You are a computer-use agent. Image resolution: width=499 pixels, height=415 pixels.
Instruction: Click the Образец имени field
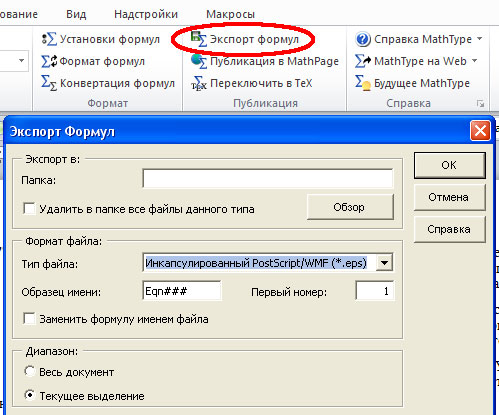182,291
